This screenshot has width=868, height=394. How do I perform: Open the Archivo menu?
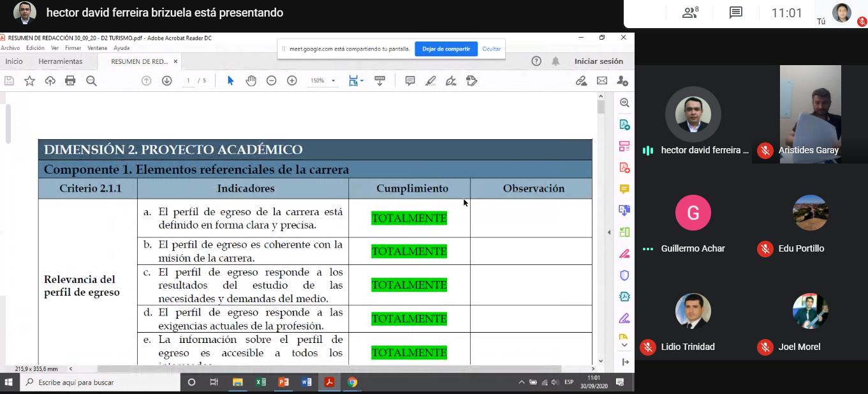10,48
